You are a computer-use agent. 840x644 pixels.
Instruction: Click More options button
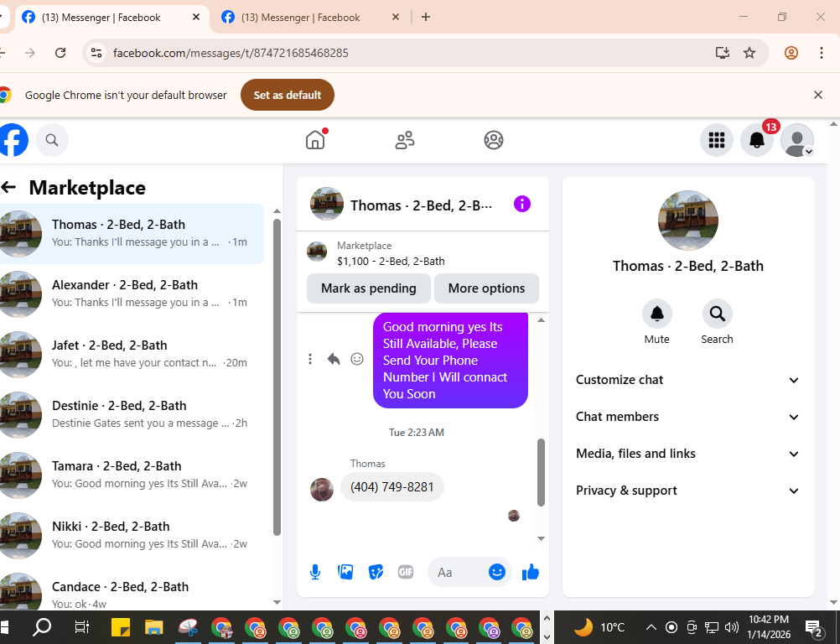486,288
